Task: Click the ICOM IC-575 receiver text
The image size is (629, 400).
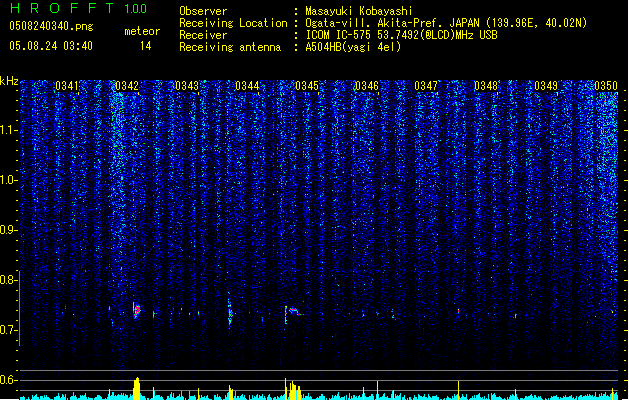Action: [x=401, y=35]
